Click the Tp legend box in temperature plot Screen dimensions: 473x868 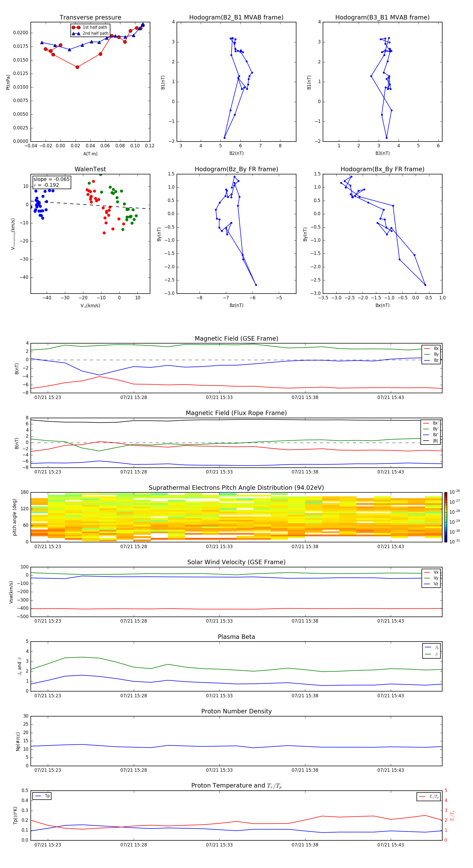(x=42, y=796)
